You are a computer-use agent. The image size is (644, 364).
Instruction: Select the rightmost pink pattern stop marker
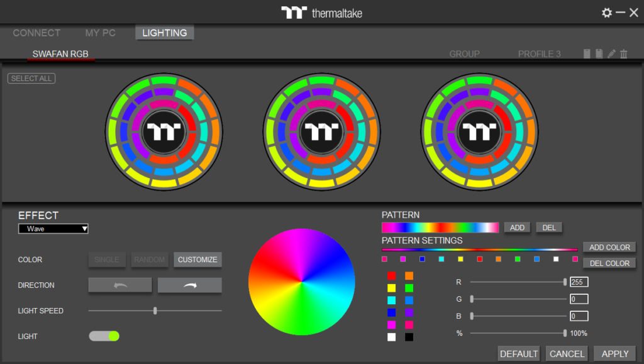[575, 259]
